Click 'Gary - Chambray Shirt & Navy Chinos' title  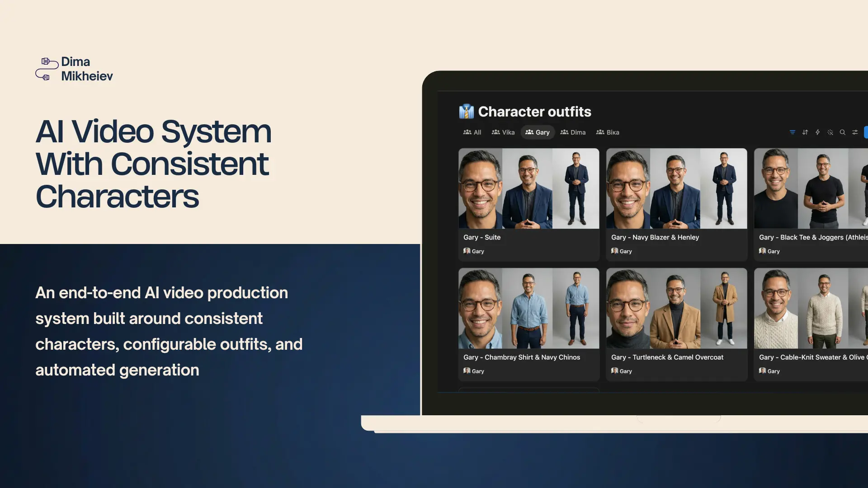point(522,357)
